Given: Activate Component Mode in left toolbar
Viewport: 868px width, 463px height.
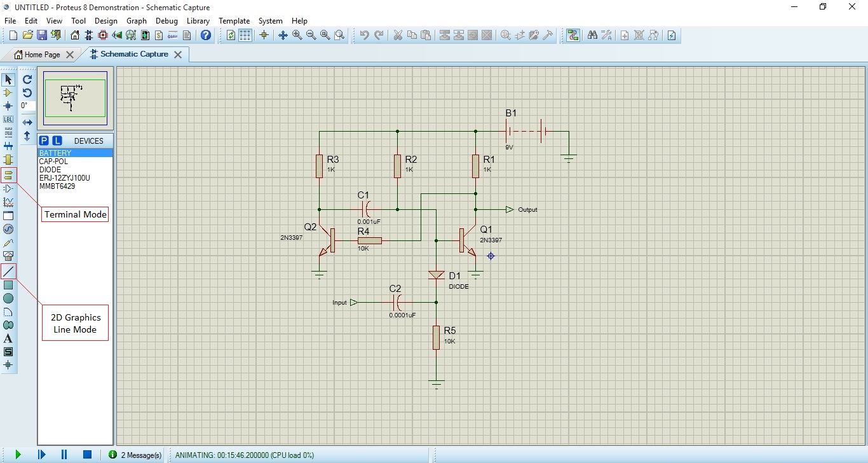Looking at the screenshot, I should [x=8, y=93].
